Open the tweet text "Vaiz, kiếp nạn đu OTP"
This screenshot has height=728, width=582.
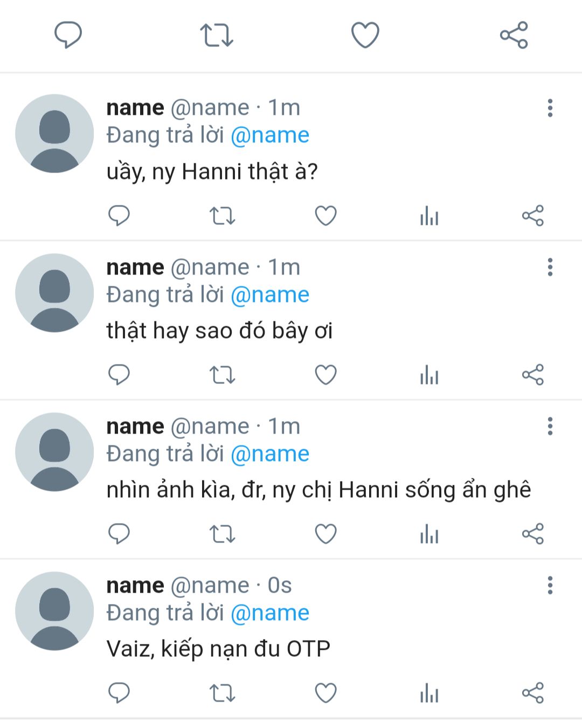click(x=218, y=649)
